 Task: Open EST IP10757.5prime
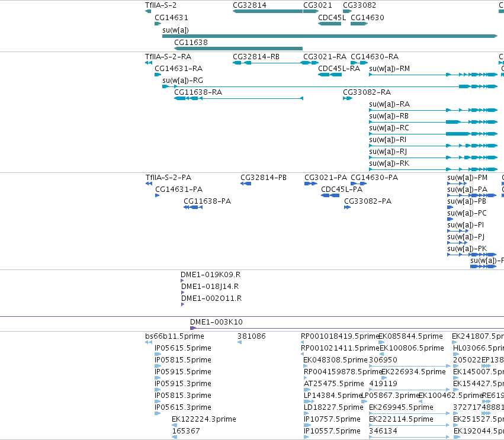click(332, 419)
